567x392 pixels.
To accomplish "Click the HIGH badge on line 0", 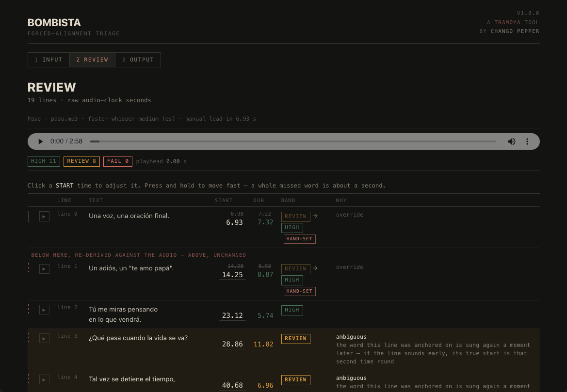I will coord(292,228).
